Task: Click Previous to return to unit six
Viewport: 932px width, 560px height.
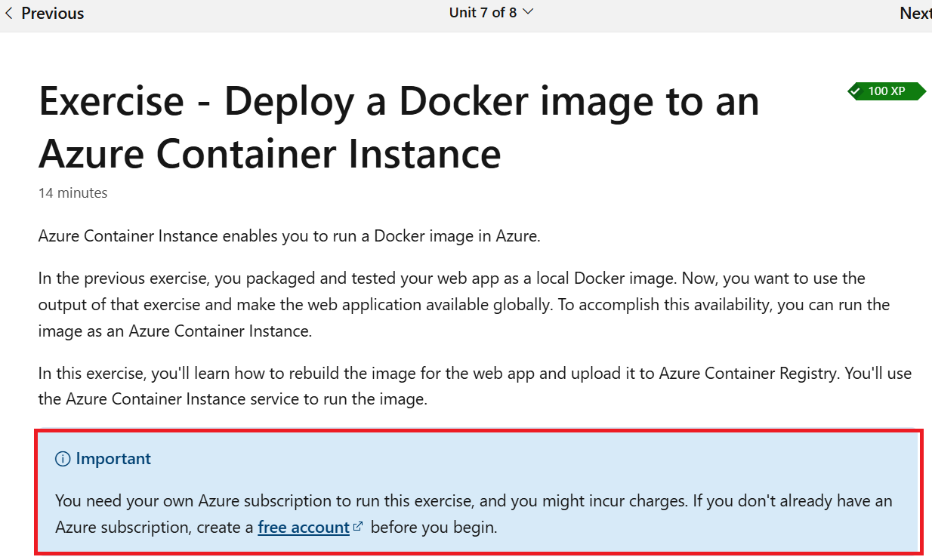Action: click(50, 13)
